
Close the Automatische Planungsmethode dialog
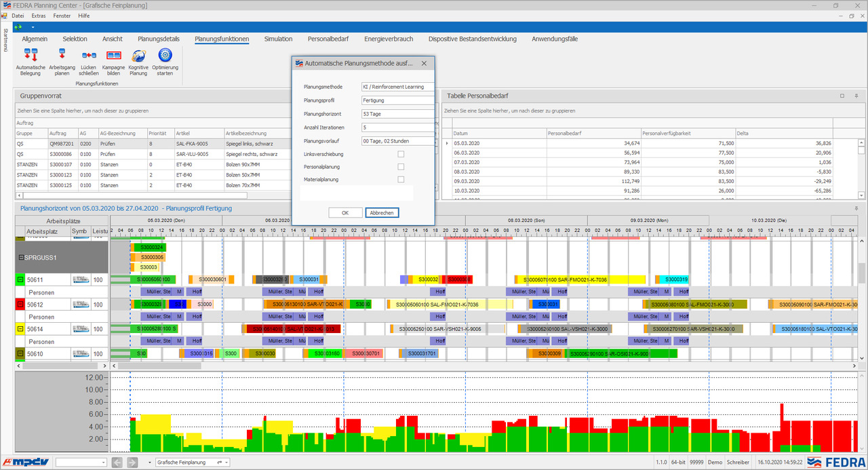[424, 63]
